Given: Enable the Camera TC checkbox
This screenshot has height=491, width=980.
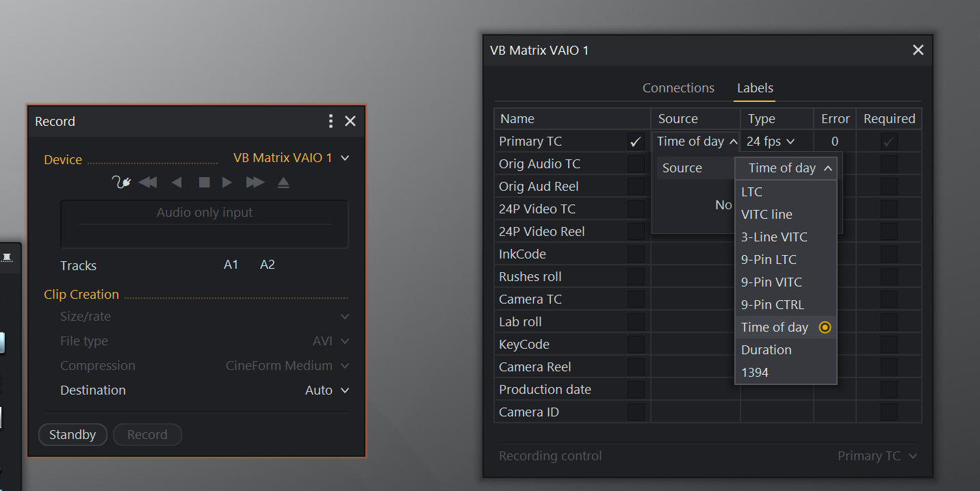Looking at the screenshot, I should [x=636, y=300].
